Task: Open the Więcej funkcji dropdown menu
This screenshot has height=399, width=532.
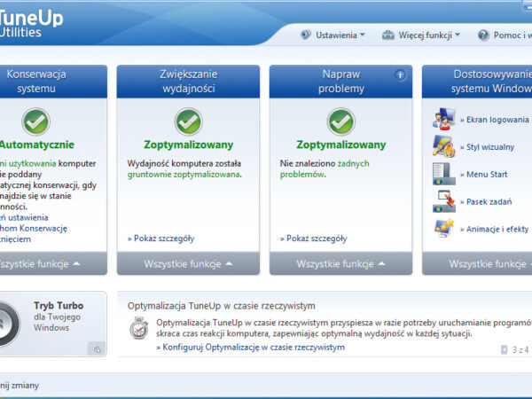Action: pos(421,35)
